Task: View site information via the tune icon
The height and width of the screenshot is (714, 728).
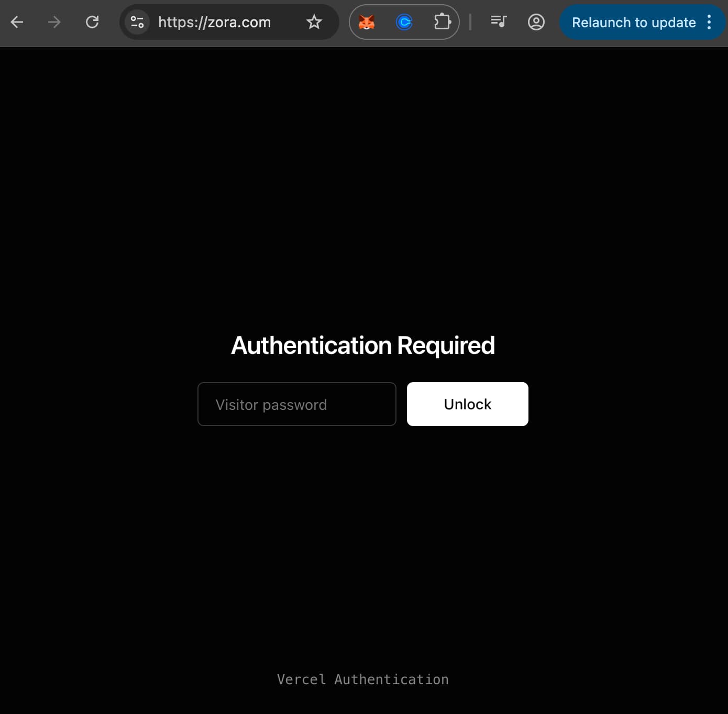Action: (x=137, y=22)
